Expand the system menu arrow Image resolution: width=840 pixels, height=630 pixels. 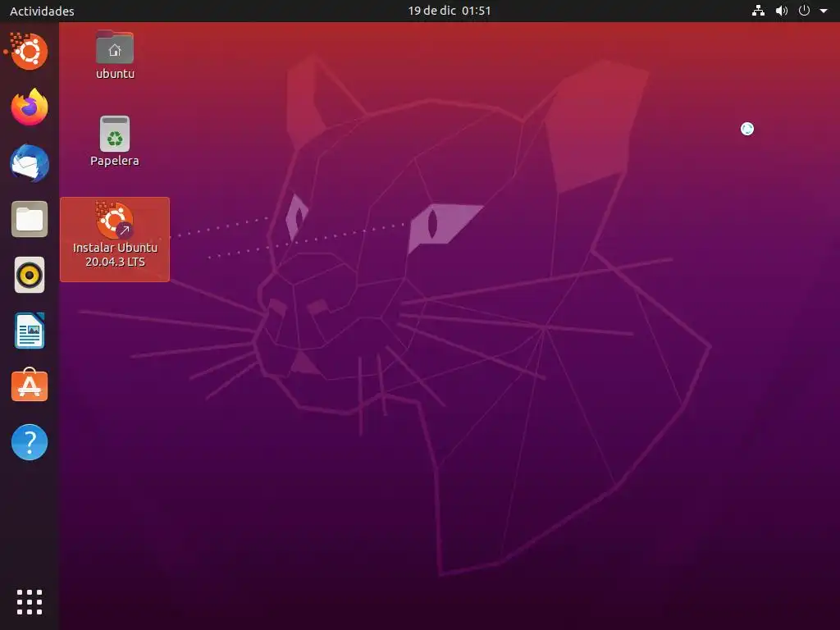pos(824,11)
